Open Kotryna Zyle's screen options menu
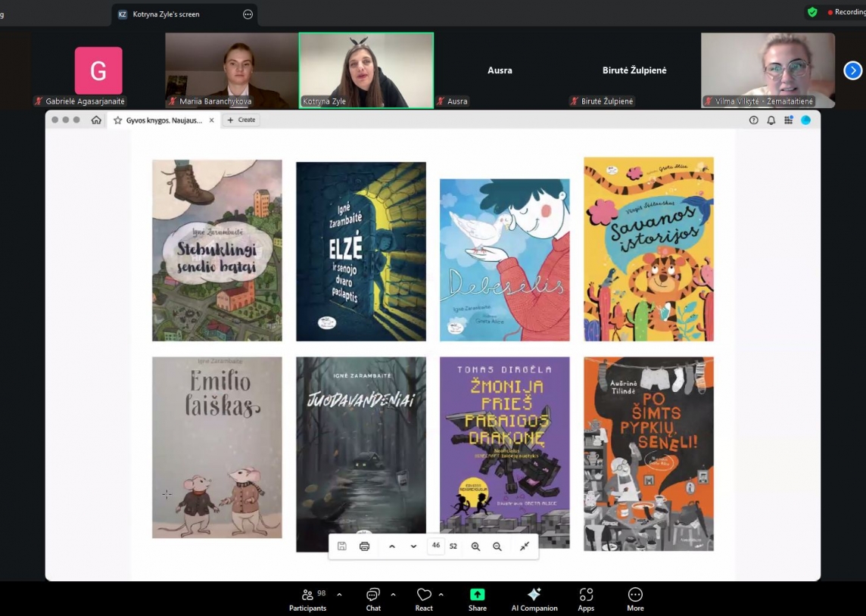The image size is (866, 616). 248,14
